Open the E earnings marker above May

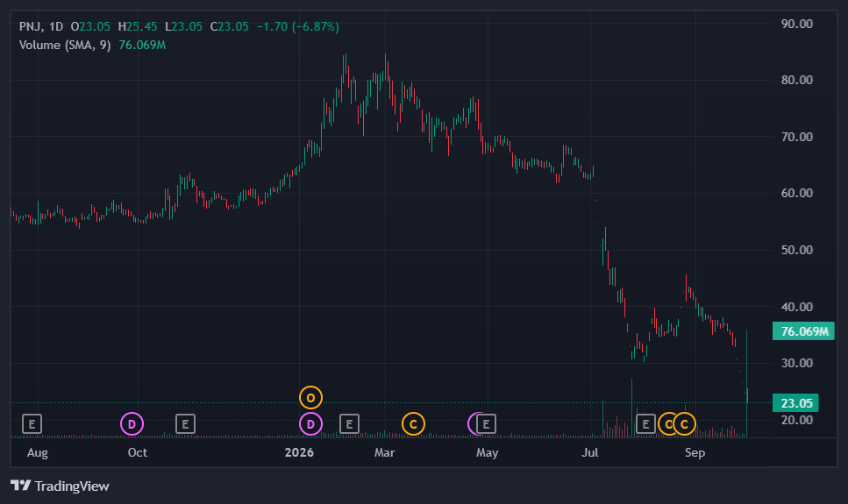tap(486, 424)
